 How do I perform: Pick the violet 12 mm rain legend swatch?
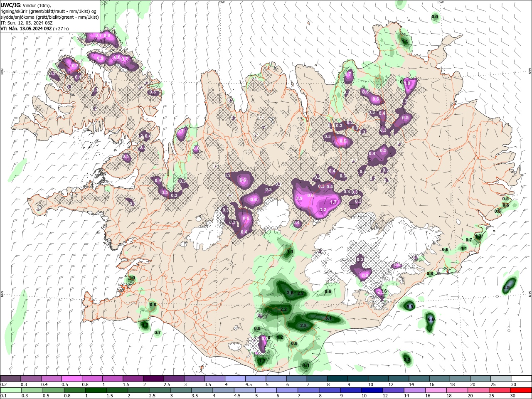click(x=393, y=390)
